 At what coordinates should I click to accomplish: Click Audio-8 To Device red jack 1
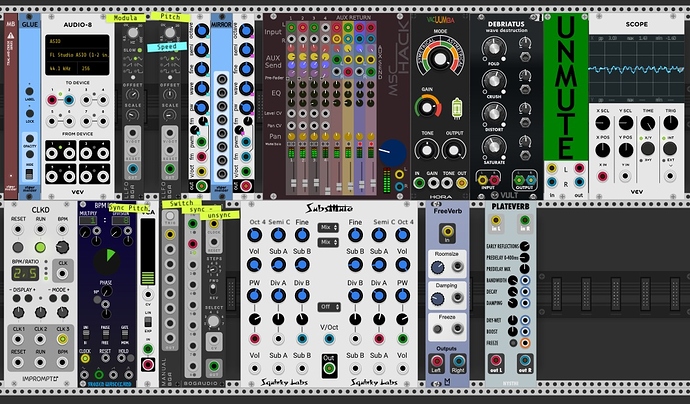(x=52, y=100)
